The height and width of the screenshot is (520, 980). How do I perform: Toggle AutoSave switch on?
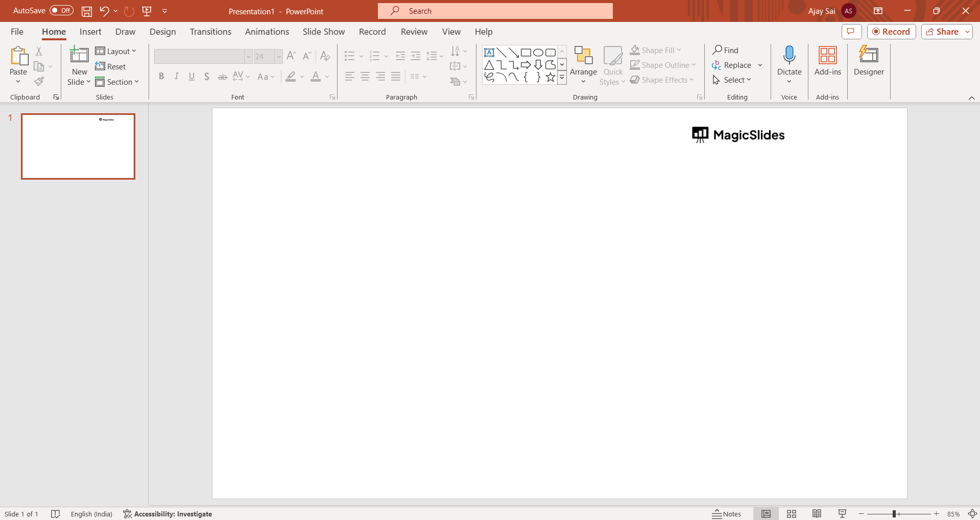click(x=61, y=11)
